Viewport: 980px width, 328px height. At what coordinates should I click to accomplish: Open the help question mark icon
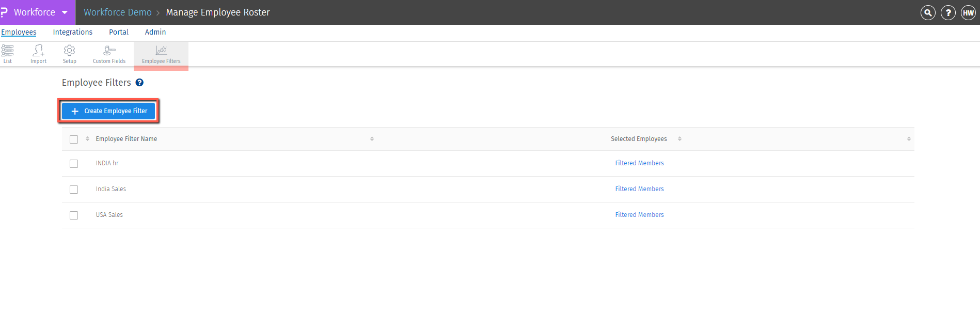[x=948, y=13]
